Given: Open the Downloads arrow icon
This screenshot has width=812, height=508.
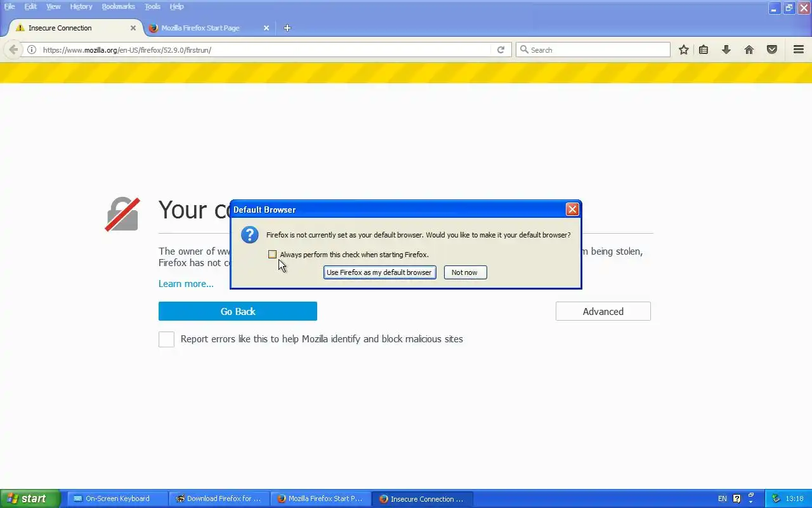Looking at the screenshot, I should [x=726, y=50].
